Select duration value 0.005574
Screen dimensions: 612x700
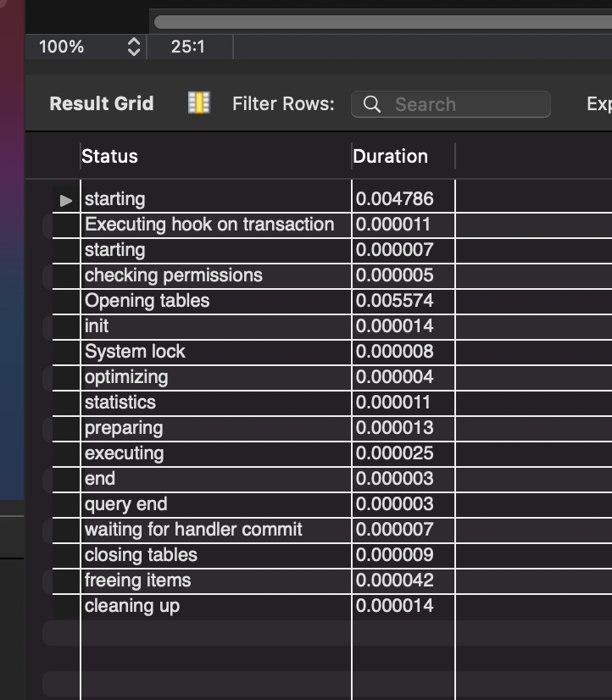(x=403, y=301)
